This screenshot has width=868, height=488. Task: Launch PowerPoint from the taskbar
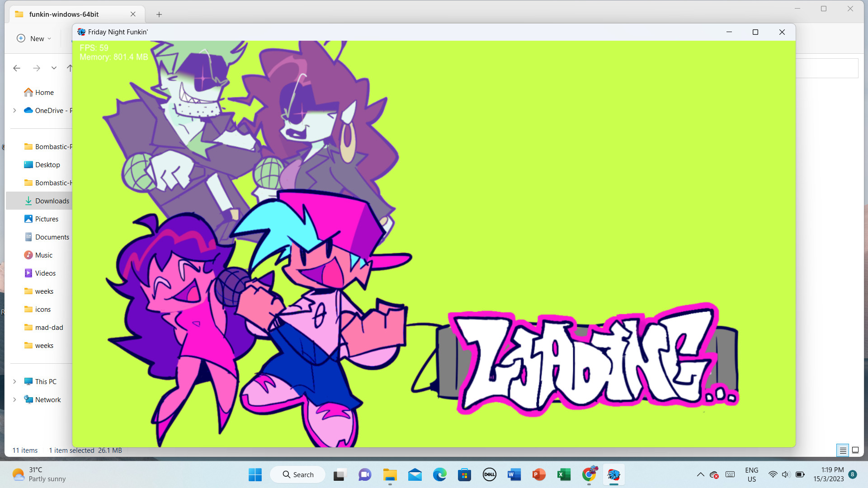coord(539,474)
